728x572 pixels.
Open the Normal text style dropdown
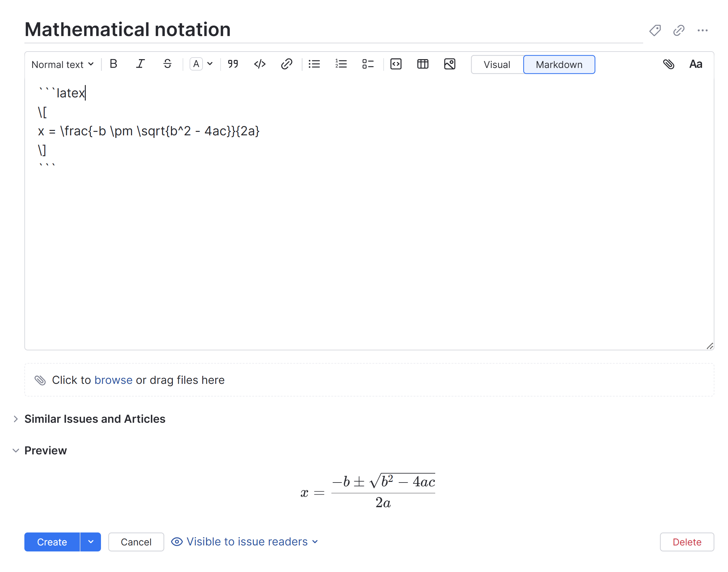click(62, 64)
